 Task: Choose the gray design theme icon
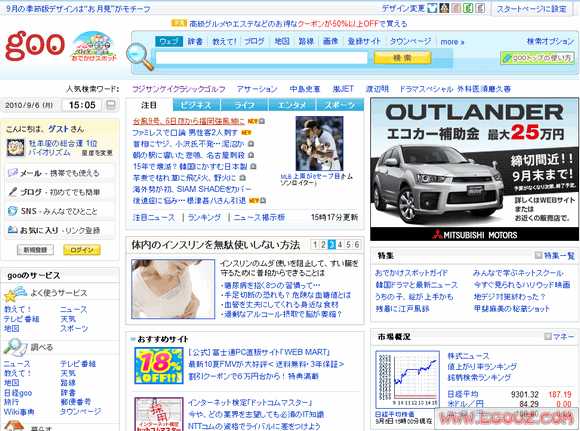pos(480,8)
